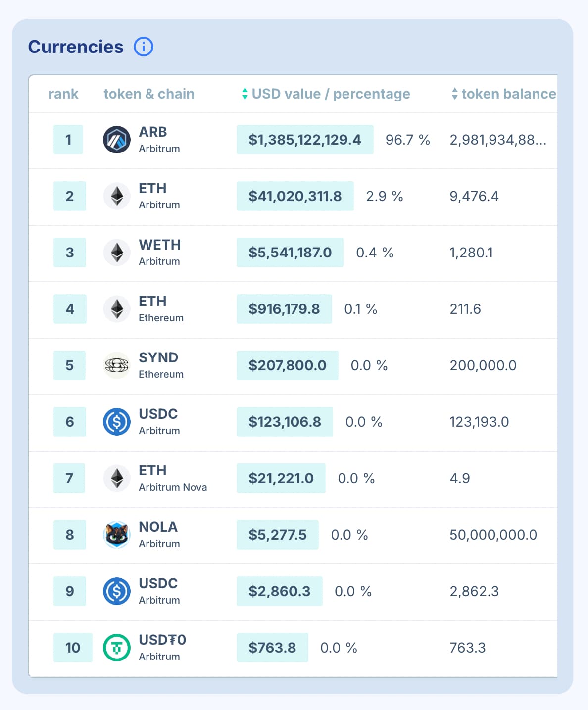Click the $41,020,311.8 value badge
The width and height of the screenshot is (588, 710).
[295, 196]
